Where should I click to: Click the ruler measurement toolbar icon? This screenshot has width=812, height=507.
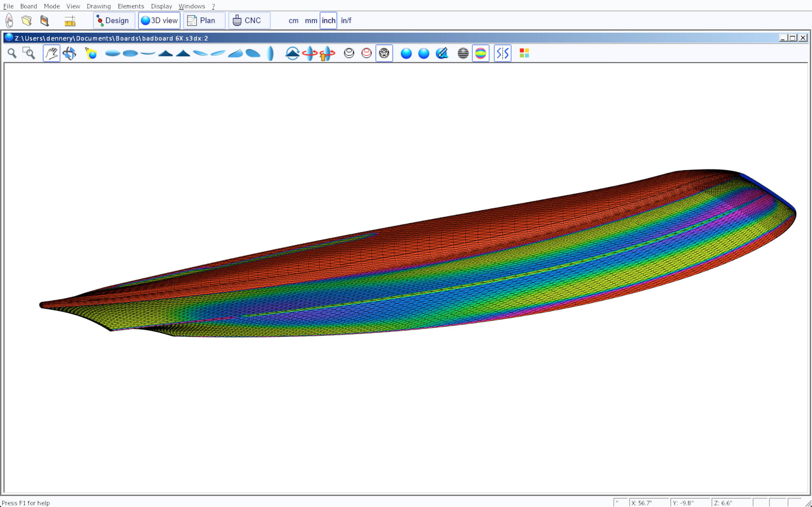pyautogui.click(x=70, y=21)
